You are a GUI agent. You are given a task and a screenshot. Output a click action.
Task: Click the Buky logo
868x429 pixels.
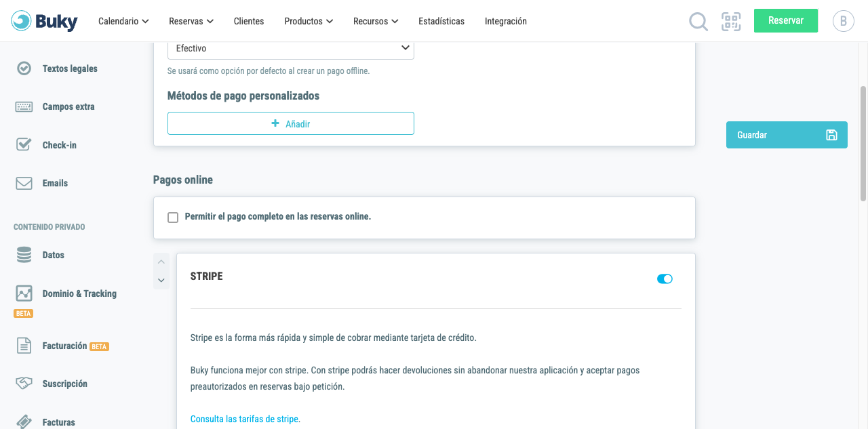coord(45,21)
